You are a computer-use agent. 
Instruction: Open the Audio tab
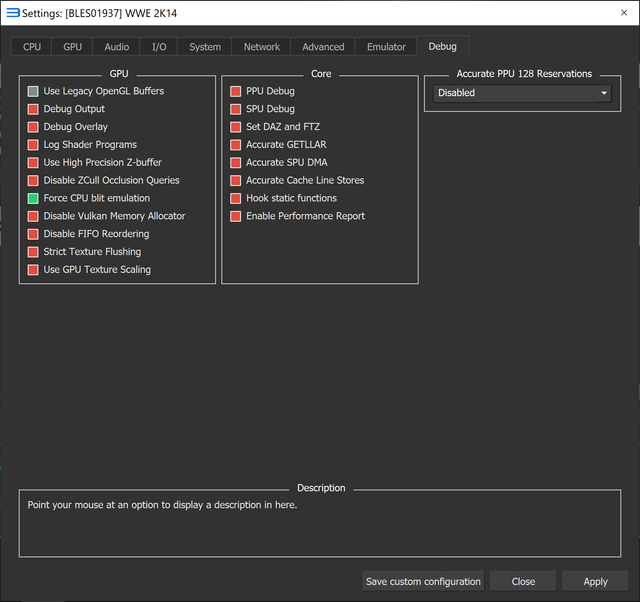click(x=116, y=47)
